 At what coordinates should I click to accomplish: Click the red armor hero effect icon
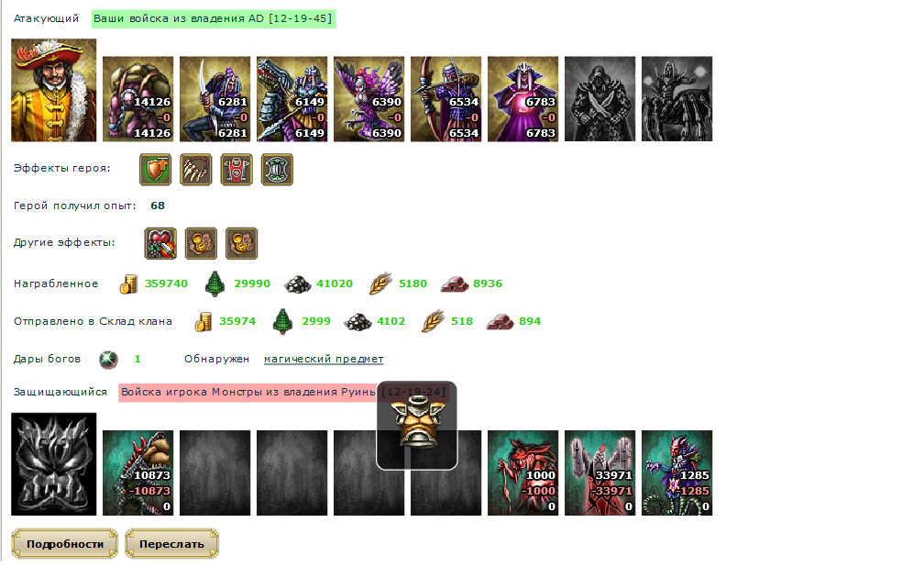(x=236, y=170)
